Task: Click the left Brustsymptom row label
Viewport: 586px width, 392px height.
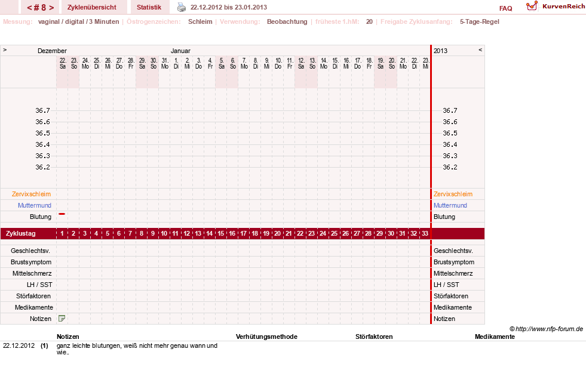Action: click(x=31, y=262)
